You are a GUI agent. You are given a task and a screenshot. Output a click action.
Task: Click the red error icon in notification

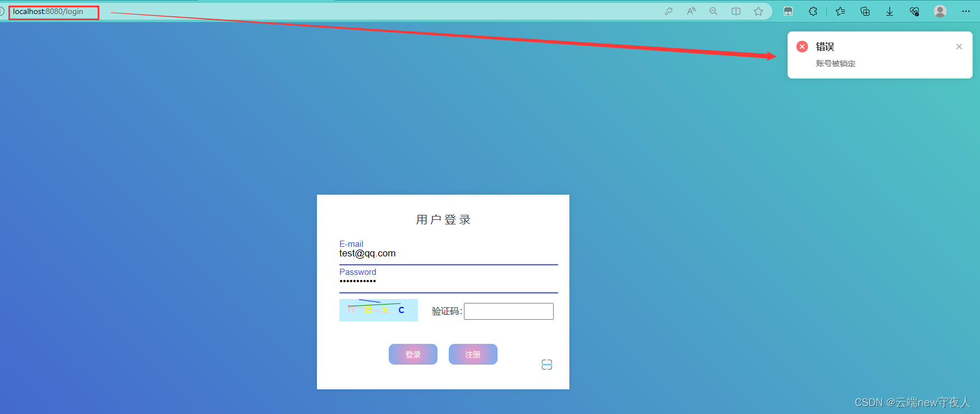pos(802,47)
